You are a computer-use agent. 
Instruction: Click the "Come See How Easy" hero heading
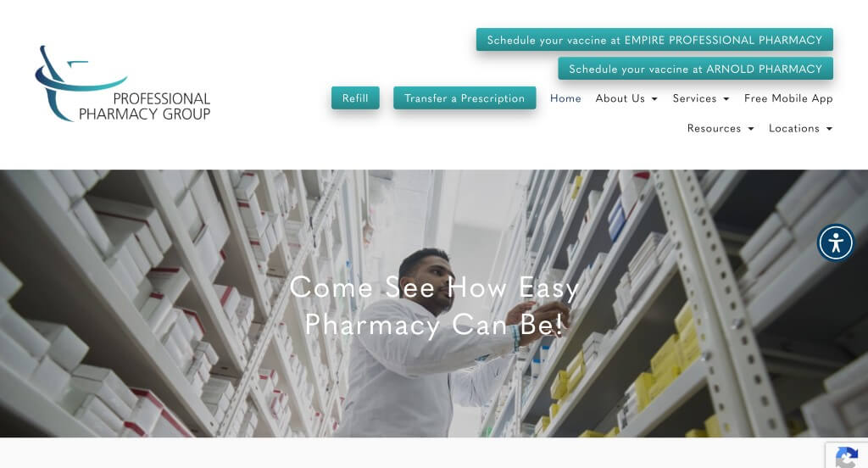434,287
